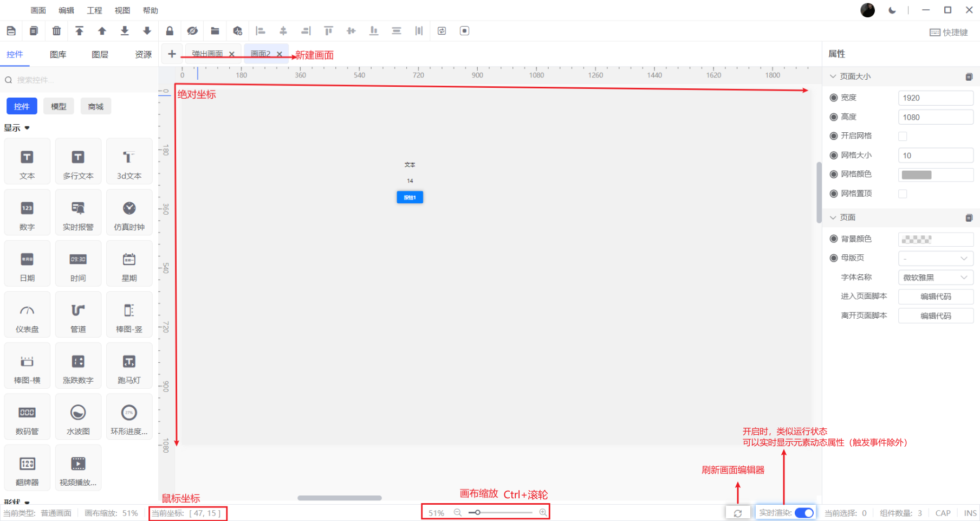Image resolution: width=980 pixels, height=521 pixels.
Task: Click 编辑代码 for 进入页面脚本
Action: point(936,297)
